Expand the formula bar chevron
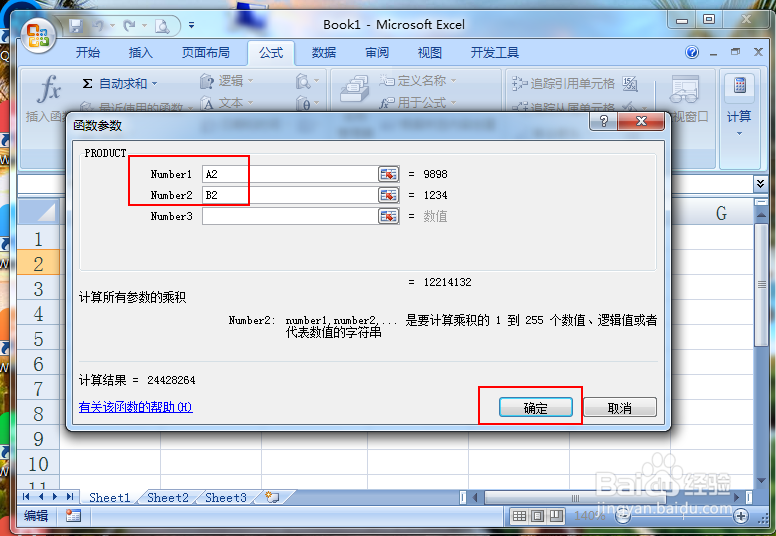776x536 pixels. tap(761, 184)
